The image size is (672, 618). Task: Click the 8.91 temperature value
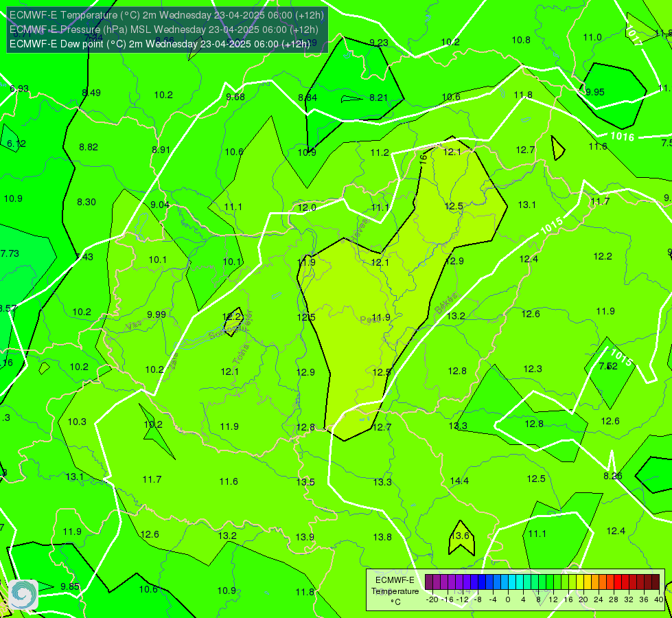161,150
